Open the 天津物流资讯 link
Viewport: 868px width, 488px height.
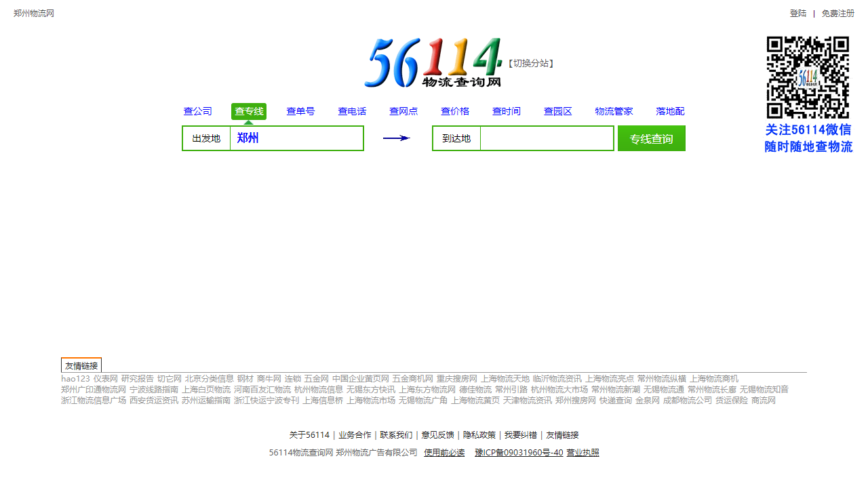(528, 401)
